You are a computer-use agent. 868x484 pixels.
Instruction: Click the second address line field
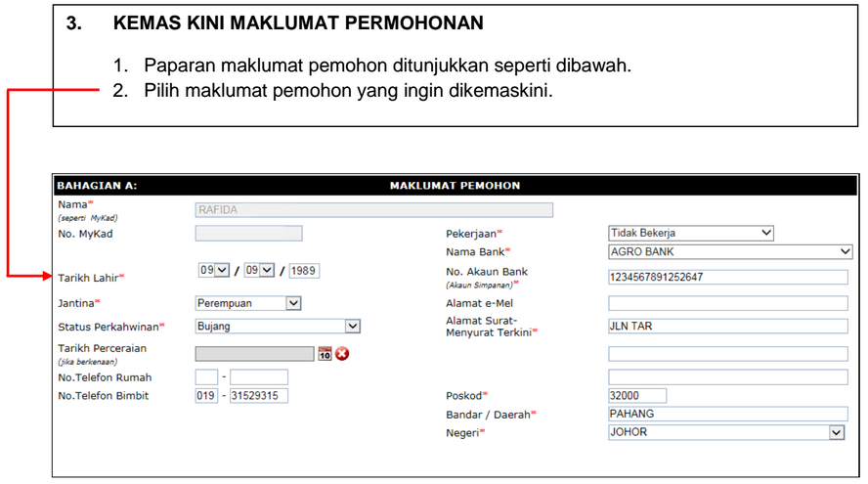pos(728,353)
